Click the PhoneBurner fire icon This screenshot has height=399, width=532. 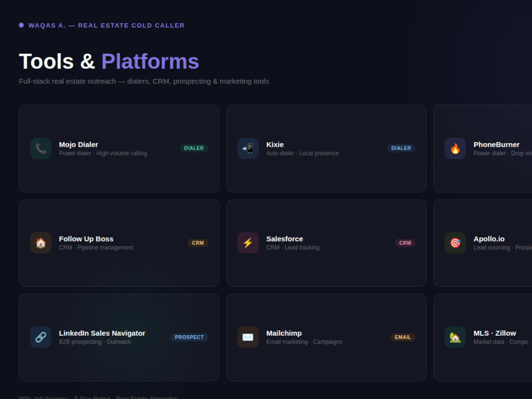pyautogui.click(x=455, y=148)
